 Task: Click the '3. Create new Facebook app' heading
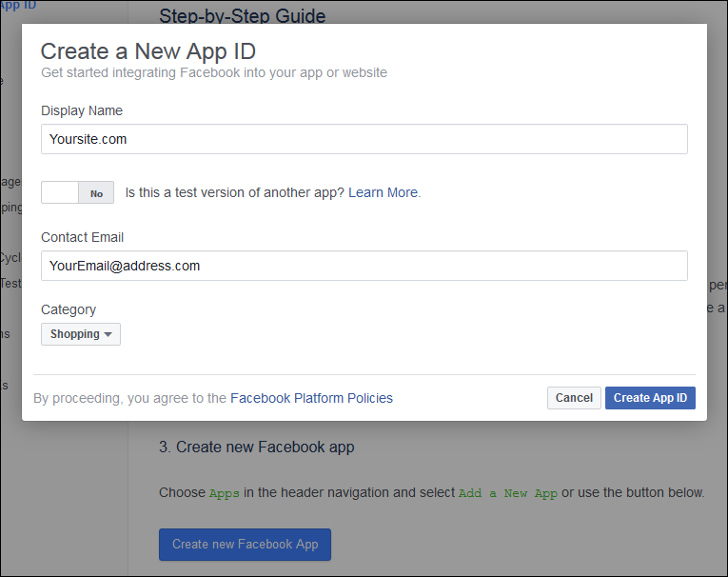[x=257, y=447]
